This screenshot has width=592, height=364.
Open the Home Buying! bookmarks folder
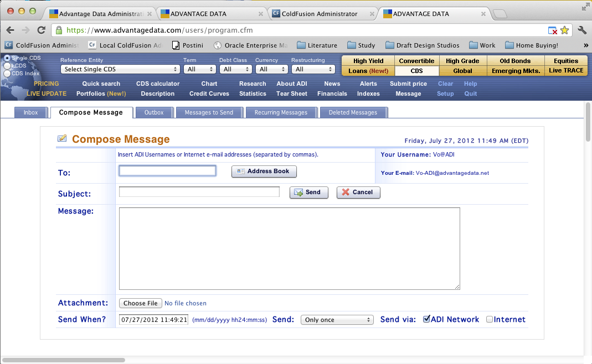[x=532, y=45]
